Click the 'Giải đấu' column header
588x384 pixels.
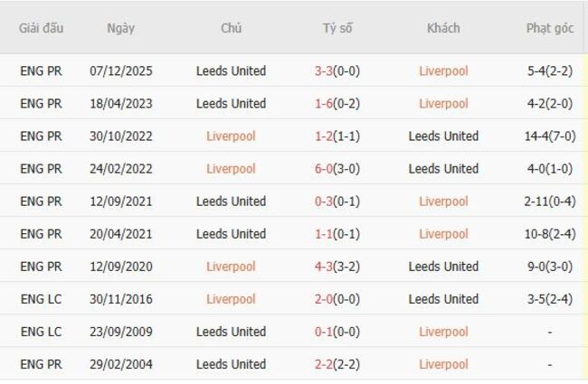point(42,28)
